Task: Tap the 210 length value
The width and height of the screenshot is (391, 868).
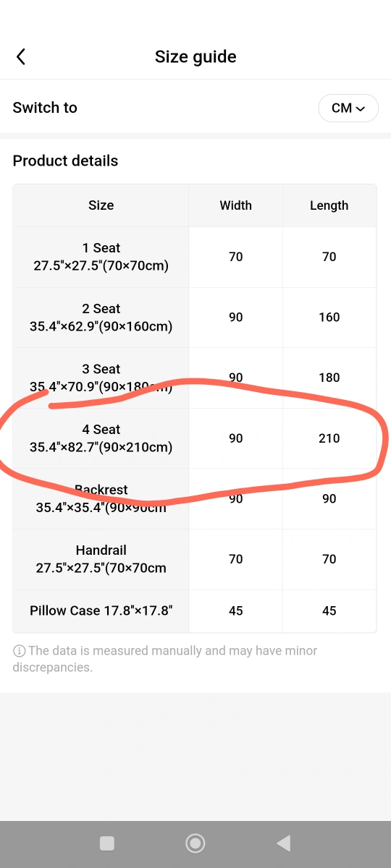Action: click(x=329, y=438)
